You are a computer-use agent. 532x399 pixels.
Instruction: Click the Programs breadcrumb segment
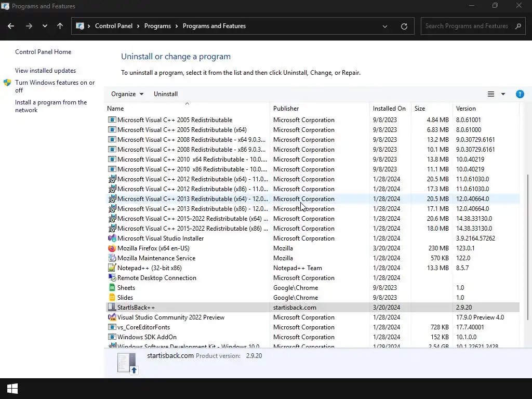(x=157, y=26)
